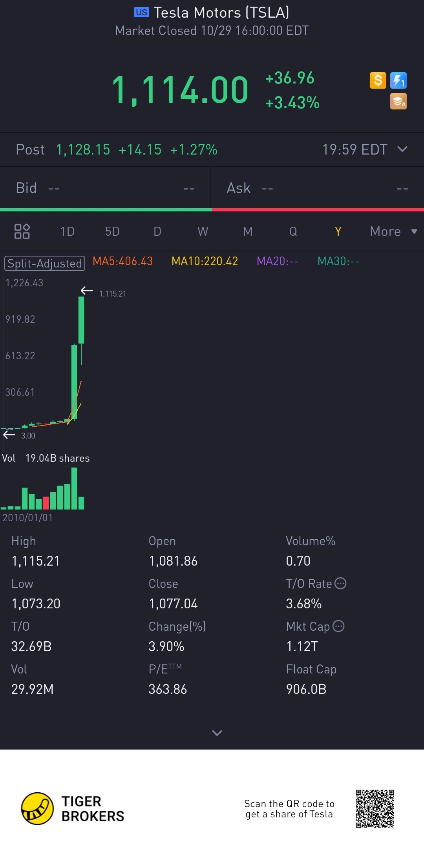The width and height of the screenshot is (424, 868).
Task: Tap the Volume% value 0.70
Action: [298, 561]
